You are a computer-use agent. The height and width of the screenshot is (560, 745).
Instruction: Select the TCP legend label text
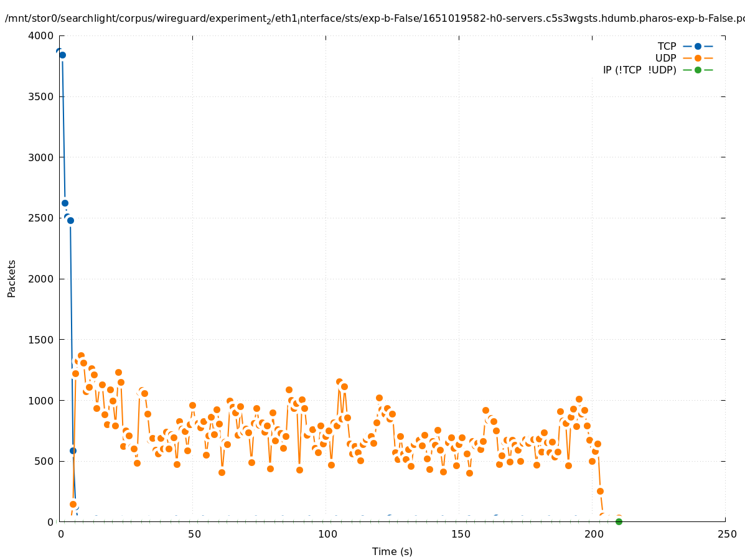(667, 46)
